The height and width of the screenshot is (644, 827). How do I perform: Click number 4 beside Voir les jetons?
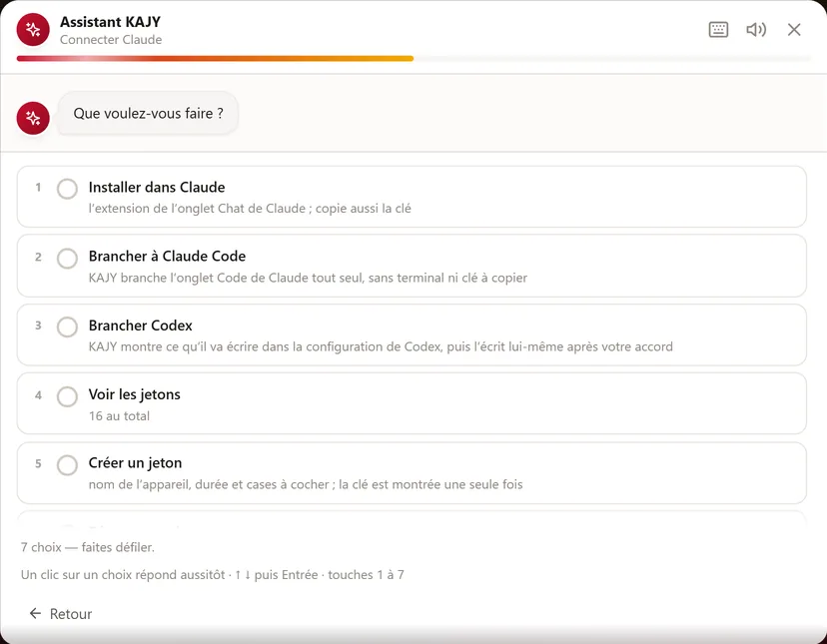[38, 395]
